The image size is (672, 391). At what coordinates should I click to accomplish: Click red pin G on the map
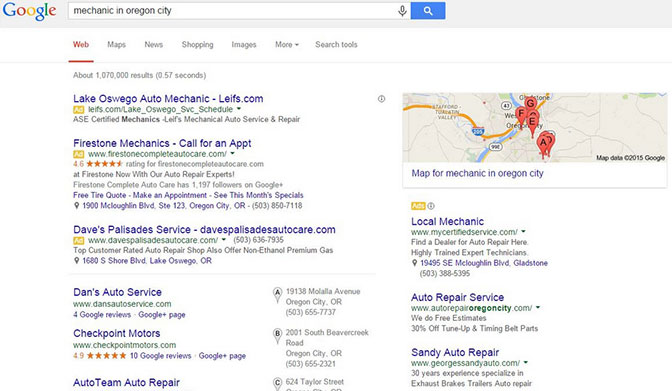click(x=530, y=104)
